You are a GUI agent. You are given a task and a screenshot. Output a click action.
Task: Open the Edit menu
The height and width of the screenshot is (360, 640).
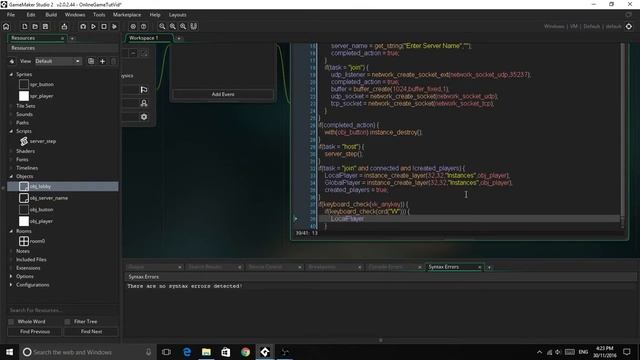pyautogui.click(x=31, y=15)
